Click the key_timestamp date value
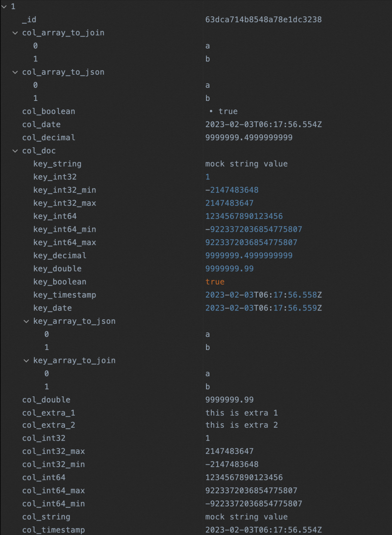Image resolution: width=392 pixels, height=535 pixels. click(264, 295)
